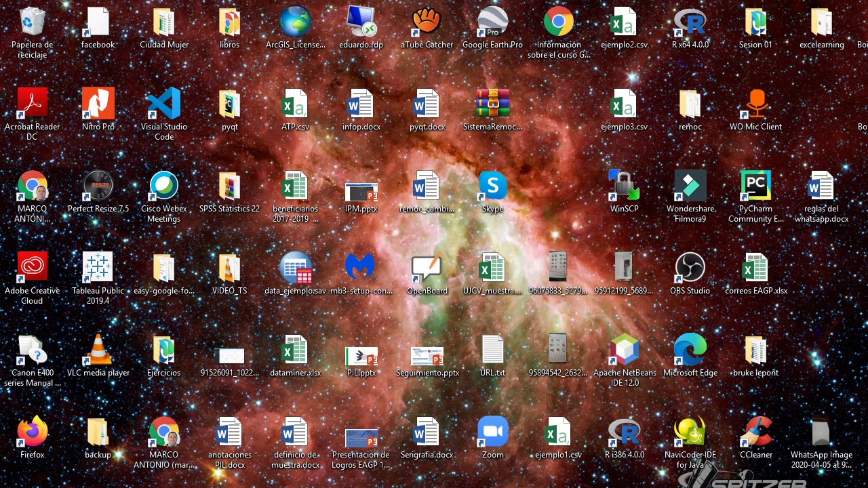Click the Adobe Creative Cloud icon
868x488 pixels.
pyautogui.click(x=32, y=268)
